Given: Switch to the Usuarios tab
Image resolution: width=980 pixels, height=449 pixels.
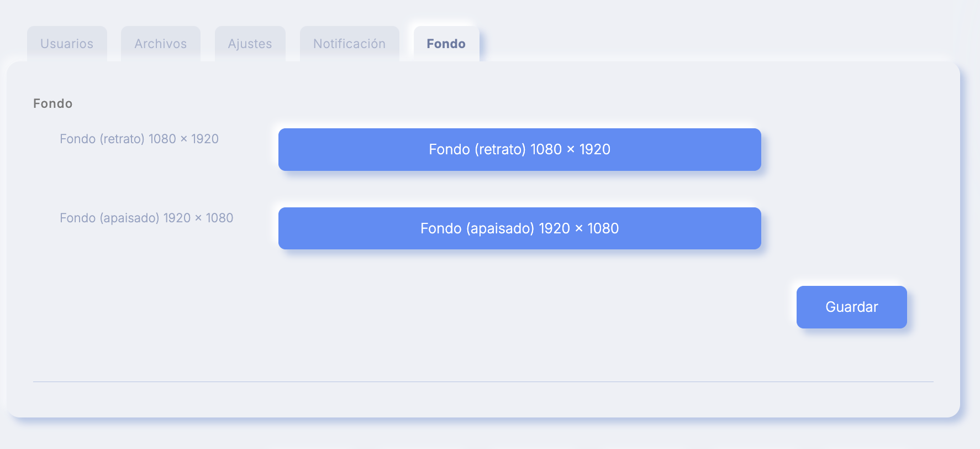Looking at the screenshot, I should pos(67,44).
